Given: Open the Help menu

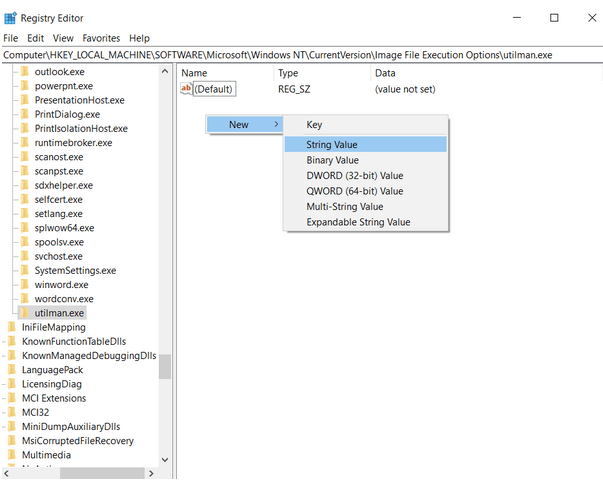Looking at the screenshot, I should coord(139,38).
